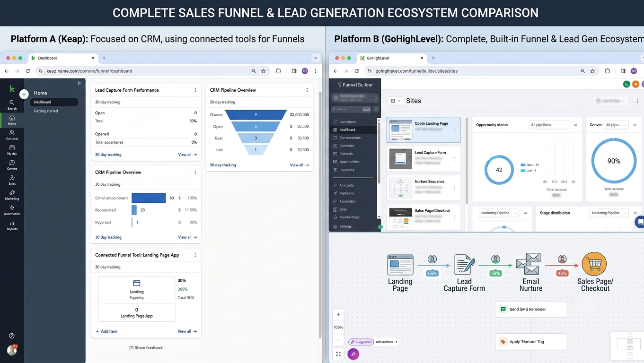Click the Sites list vertical scrollbar
Screen dimensions: 644x363
click(x=467, y=161)
